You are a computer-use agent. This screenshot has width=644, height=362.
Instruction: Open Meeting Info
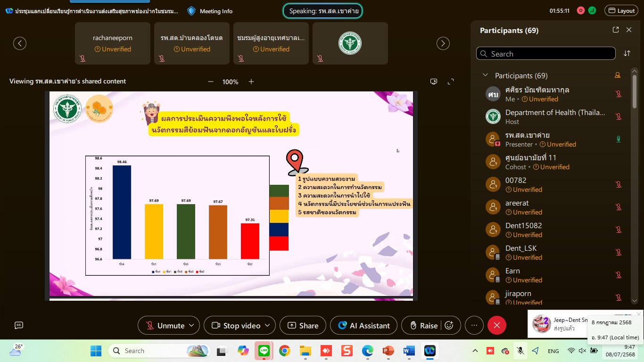click(x=210, y=11)
